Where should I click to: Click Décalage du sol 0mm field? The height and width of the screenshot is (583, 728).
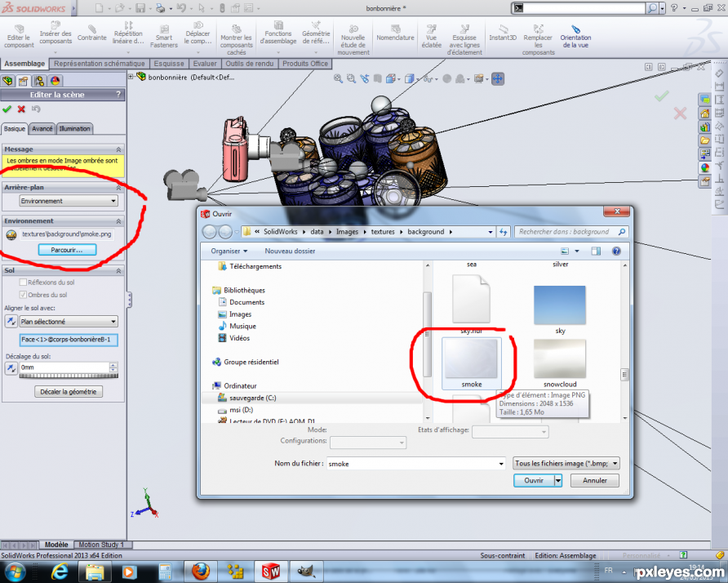click(x=64, y=367)
